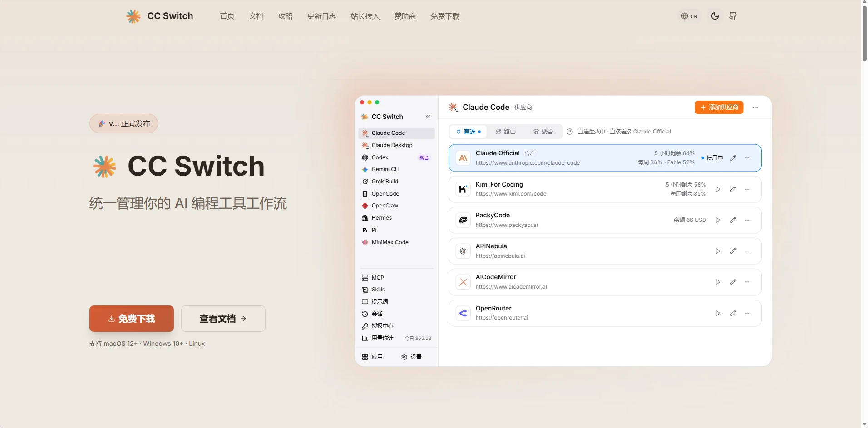Click the 正式发布 version badge
The height and width of the screenshot is (428, 868).
(123, 123)
